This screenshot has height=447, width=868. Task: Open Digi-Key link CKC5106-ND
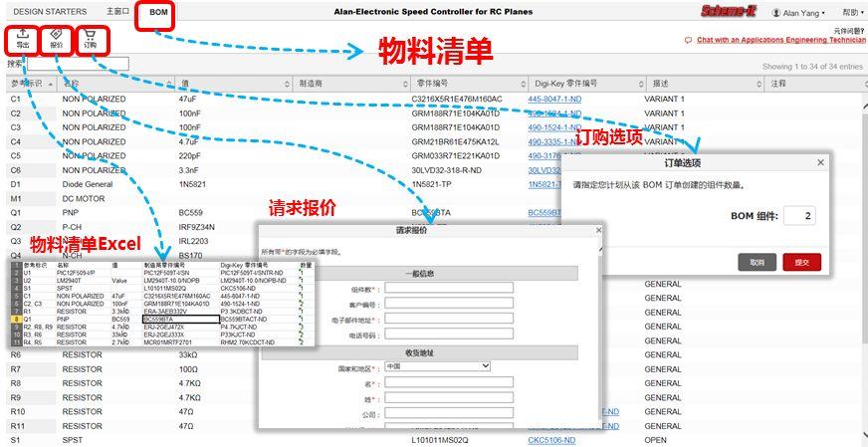pos(551,440)
